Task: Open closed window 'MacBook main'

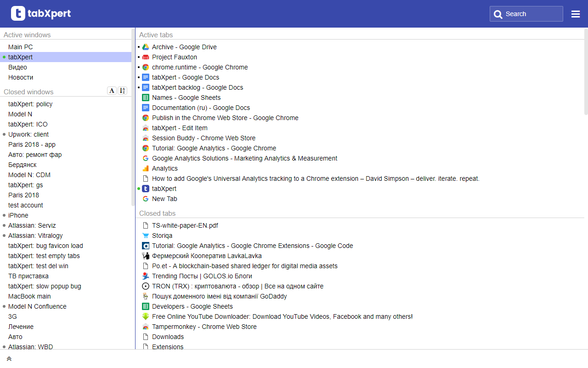Action: tap(66, 296)
